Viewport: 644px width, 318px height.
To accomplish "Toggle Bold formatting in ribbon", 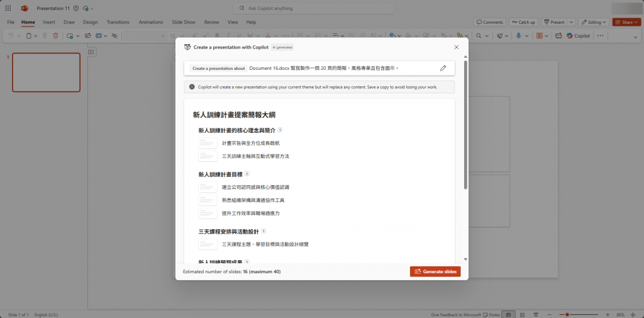I will point(217,36).
